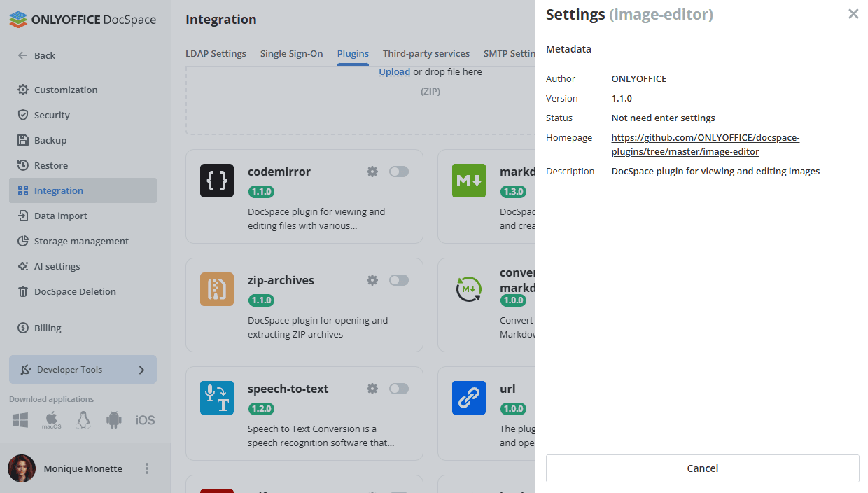Select the Plugins tab

click(353, 53)
